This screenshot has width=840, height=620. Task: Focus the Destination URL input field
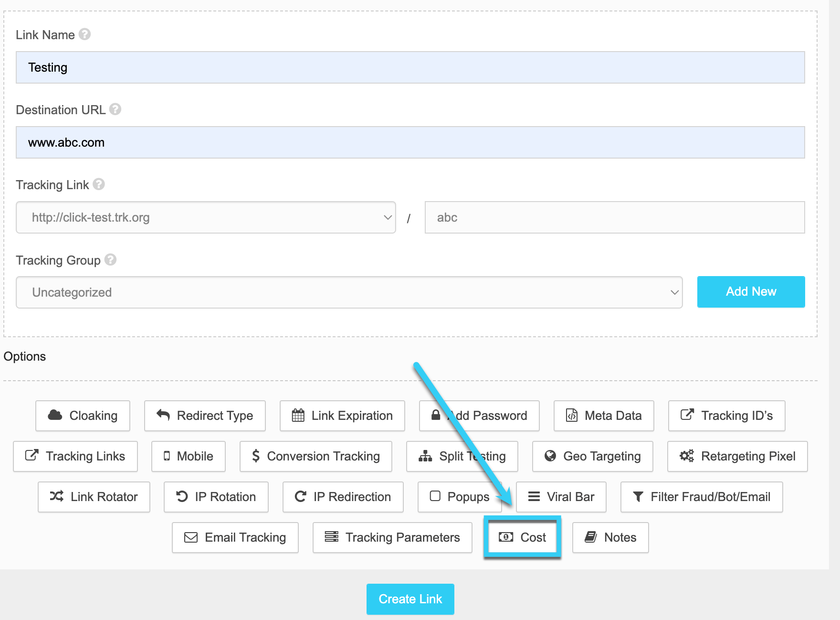410,142
